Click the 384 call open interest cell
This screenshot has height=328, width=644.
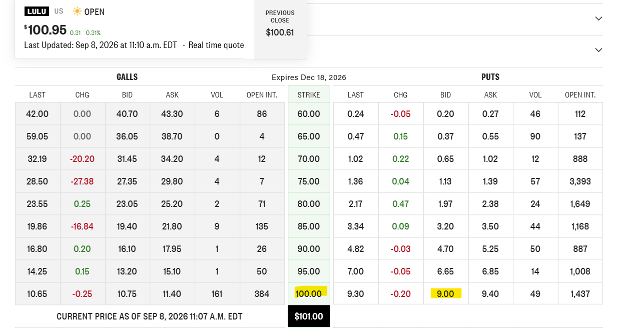coord(262,294)
